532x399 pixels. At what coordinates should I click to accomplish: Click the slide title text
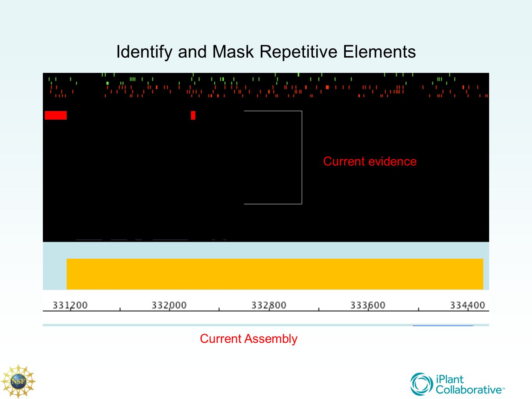tap(266, 52)
